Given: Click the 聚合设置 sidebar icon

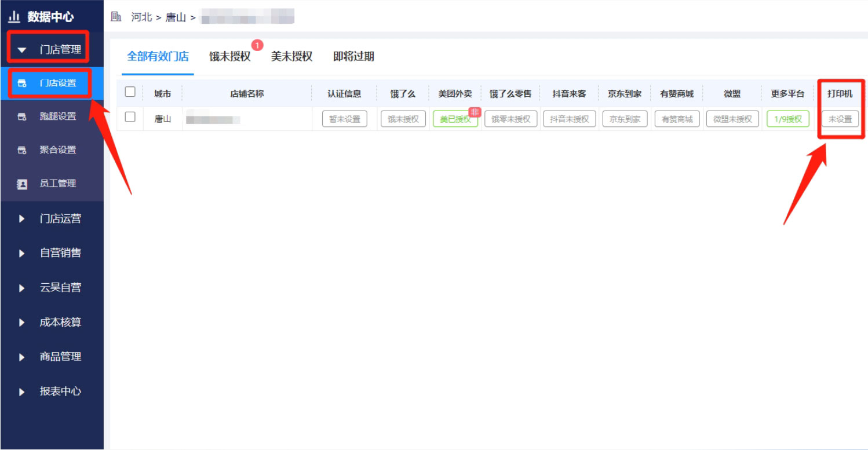Looking at the screenshot, I should [22, 151].
